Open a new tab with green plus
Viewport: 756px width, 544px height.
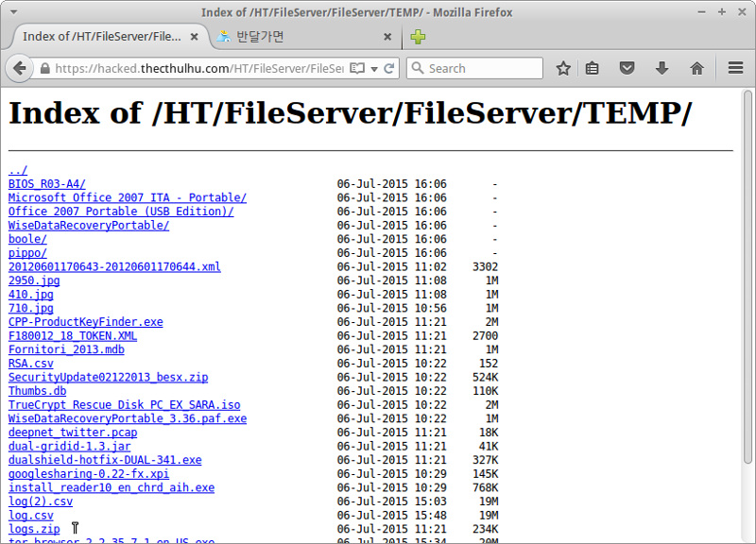coord(418,37)
